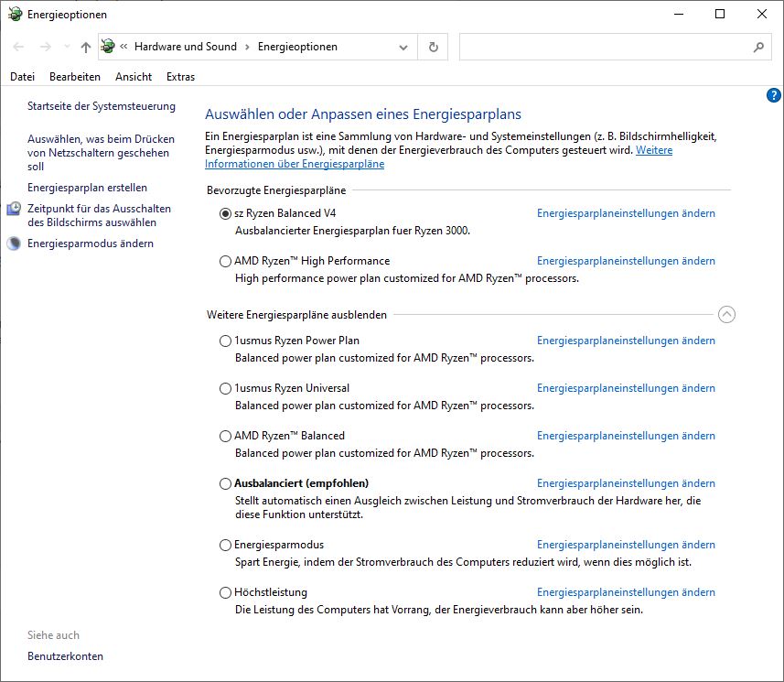
Task: Open the Ansicht menu
Action: click(134, 77)
